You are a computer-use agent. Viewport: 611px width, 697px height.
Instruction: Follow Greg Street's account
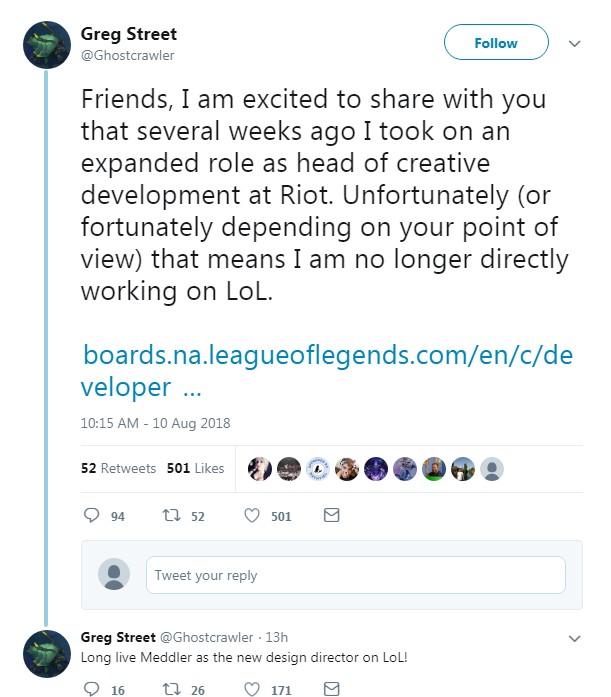[x=496, y=43]
